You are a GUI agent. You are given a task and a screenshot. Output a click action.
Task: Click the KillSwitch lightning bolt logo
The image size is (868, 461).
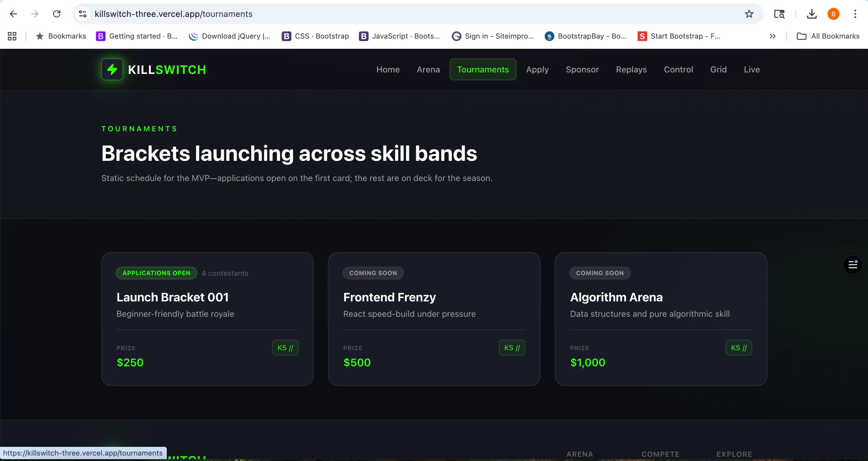(x=112, y=69)
